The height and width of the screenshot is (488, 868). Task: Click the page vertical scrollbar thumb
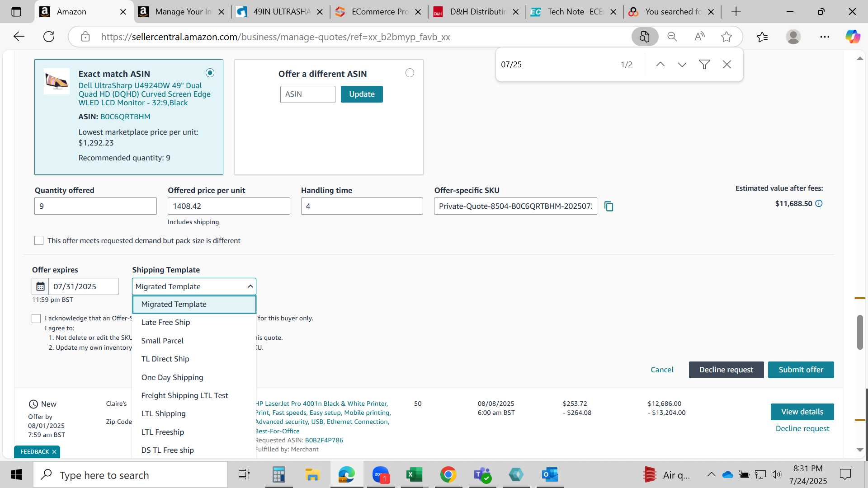[860, 332]
